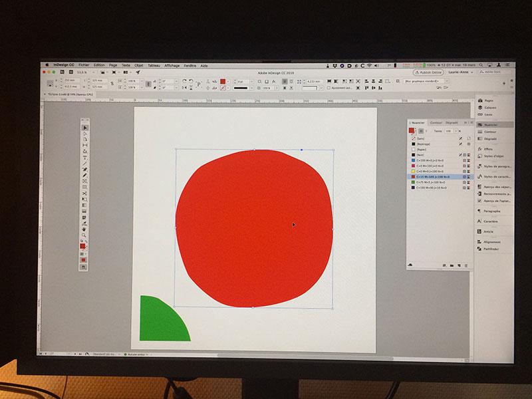Click the trash icon in Nuancier panel
Screen dimensions: 532x399
[466, 265]
